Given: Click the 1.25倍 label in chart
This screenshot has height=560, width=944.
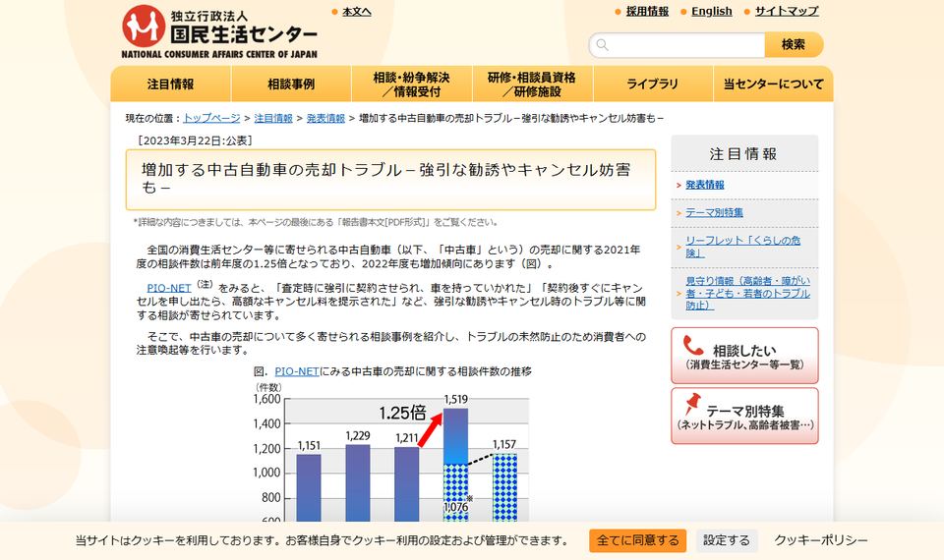Looking at the screenshot, I should 402,414.
